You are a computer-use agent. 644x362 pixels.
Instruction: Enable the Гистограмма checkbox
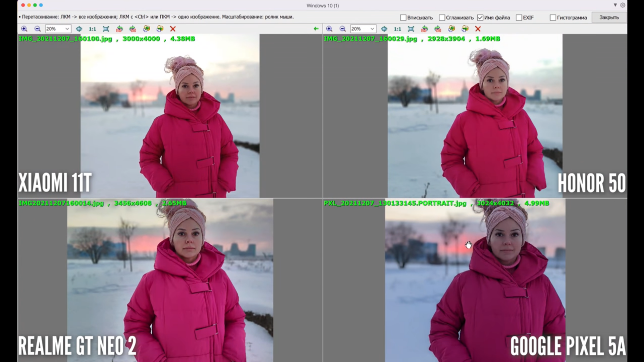pos(553,17)
